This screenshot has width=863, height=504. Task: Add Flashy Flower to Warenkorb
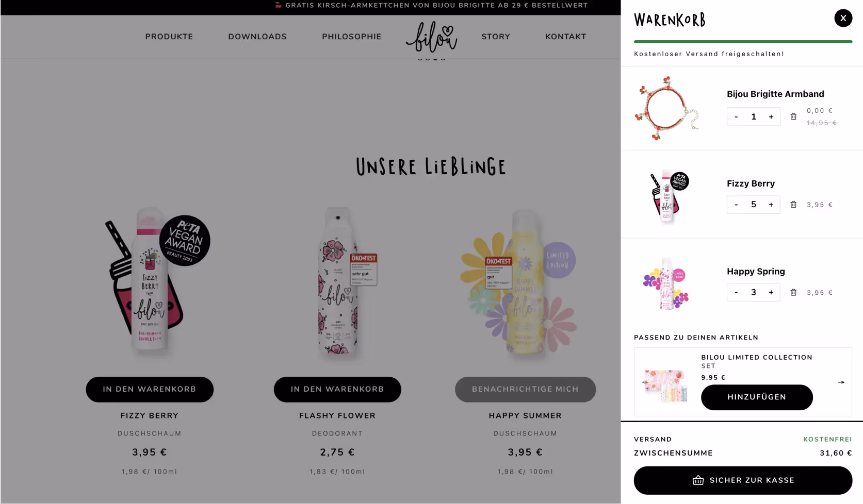point(337,389)
